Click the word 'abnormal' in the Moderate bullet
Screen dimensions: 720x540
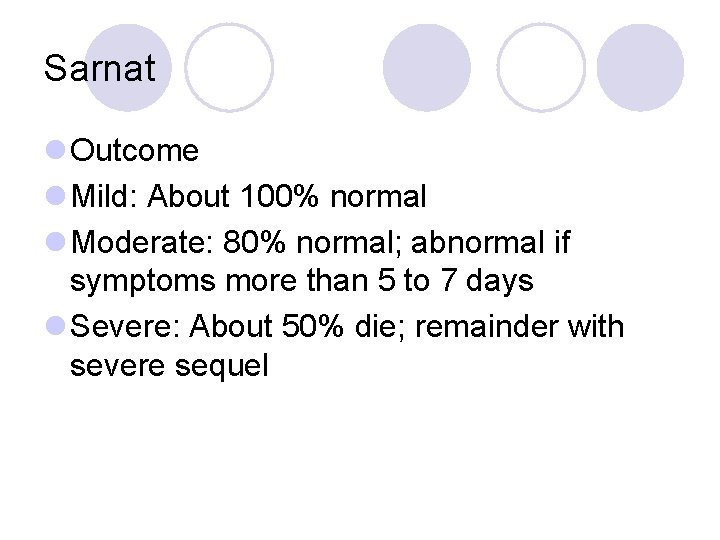pyautogui.click(x=479, y=242)
